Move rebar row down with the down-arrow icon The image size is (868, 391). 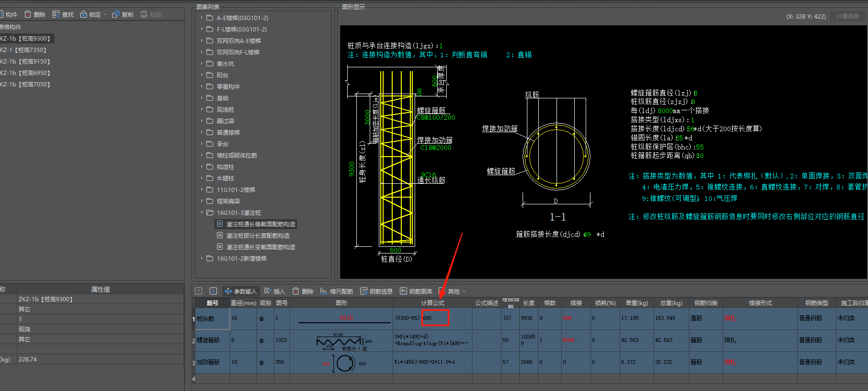(x=214, y=291)
